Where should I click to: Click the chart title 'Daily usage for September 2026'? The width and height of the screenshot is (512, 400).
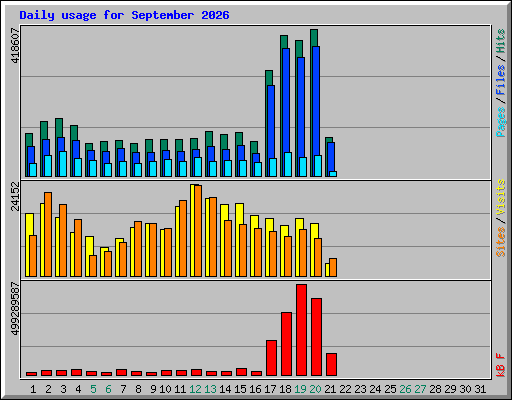(124, 16)
